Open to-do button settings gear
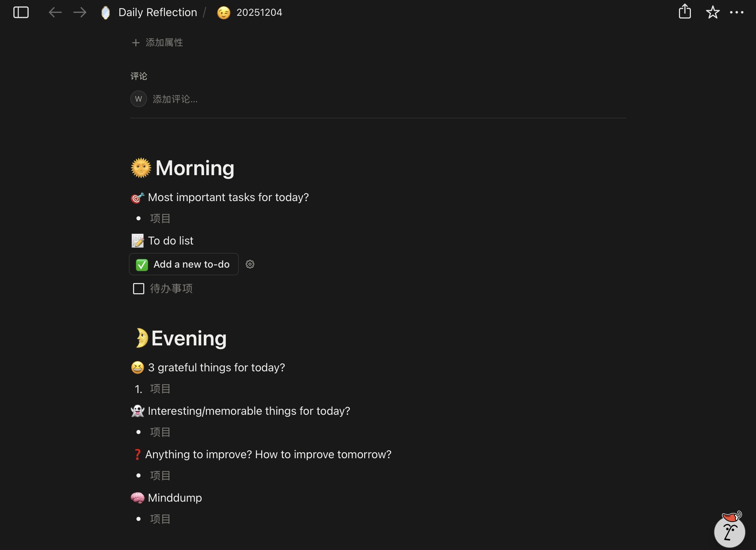This screenshot has width=756, height=550. click(250, 264)
